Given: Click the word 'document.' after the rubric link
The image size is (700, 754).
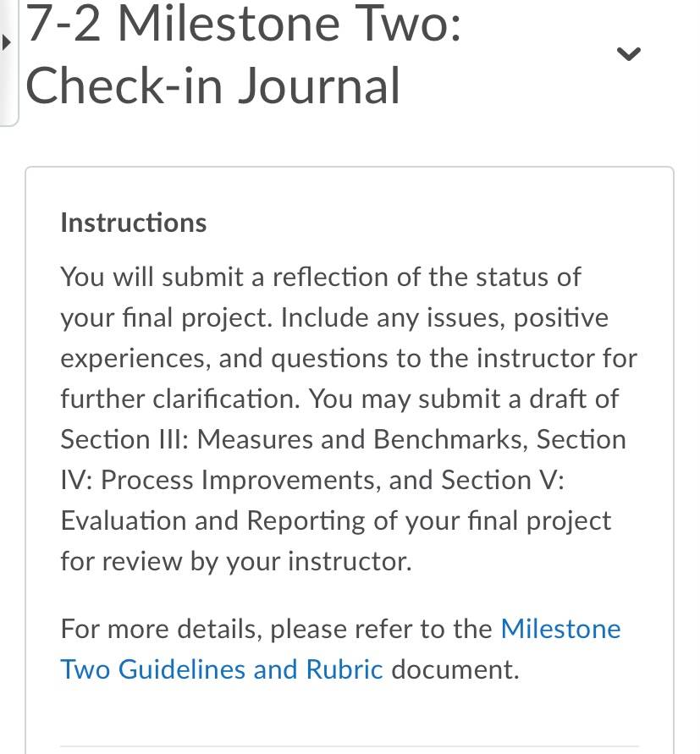Looking at the screenshot, I should pos(455,669).
